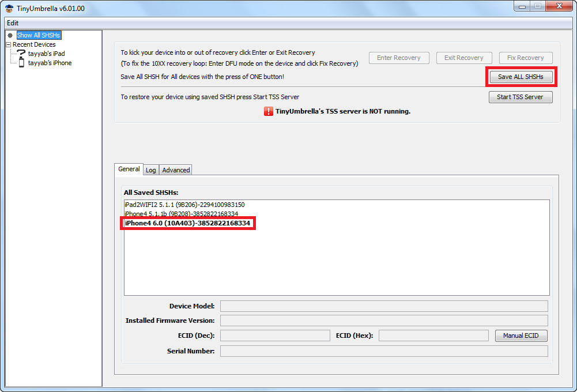This screenshot has height=392, width=577.
Task: Open the Advanced tab
Action: 176,170
